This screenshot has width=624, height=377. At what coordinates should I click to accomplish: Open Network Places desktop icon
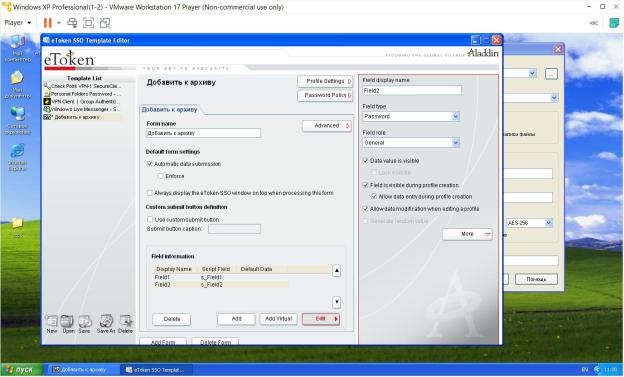(x=18, y=121)
